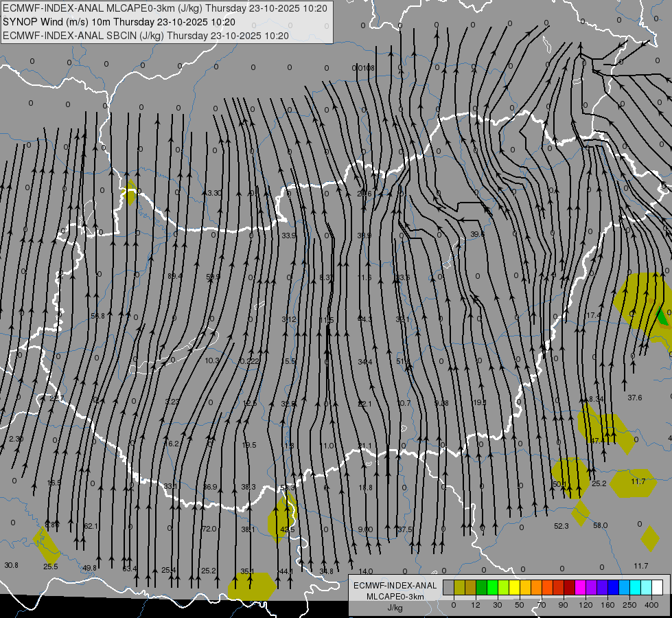Select the dark green legend swatch

click(482, 587)
